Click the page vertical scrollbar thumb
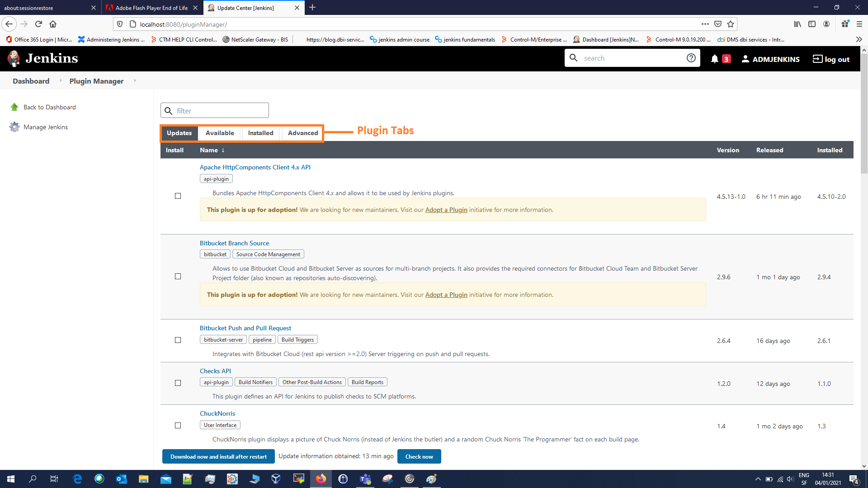The image size is (868, 488). pyautogui.click(x=864, y=113)
